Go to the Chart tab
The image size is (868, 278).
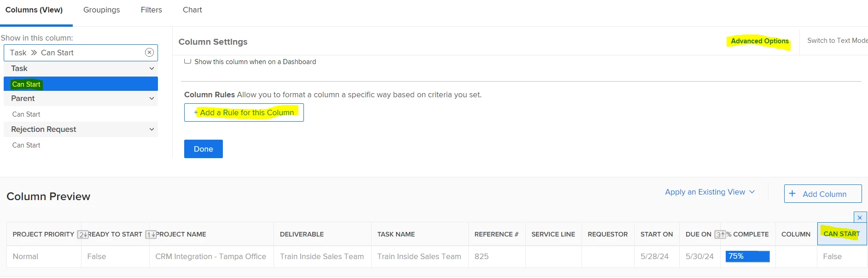pos(192,10)
